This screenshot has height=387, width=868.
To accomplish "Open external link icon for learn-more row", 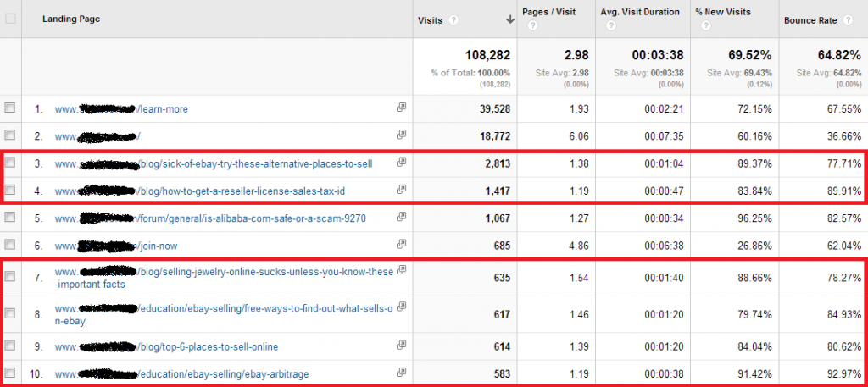I will [401, 108].
